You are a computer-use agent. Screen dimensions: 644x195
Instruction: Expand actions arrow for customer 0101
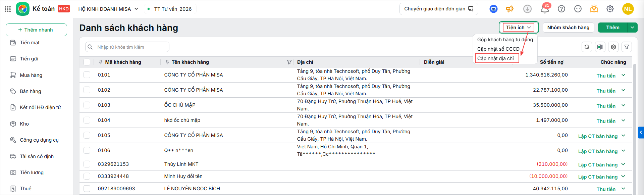[x=623, y=75]
